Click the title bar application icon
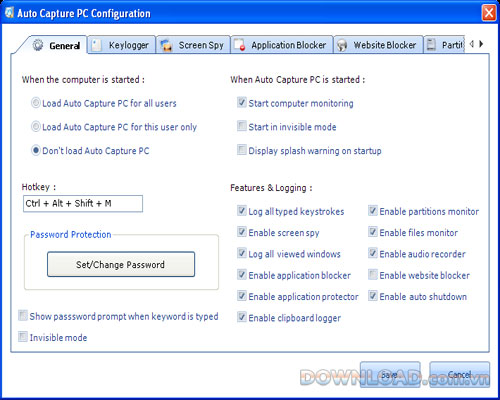Image resolution: width=500 pixels, height=400 pixels. (9, 12)
